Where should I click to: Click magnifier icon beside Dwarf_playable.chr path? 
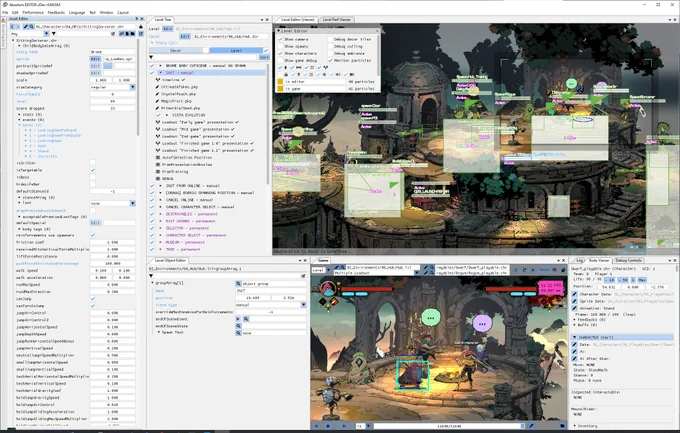click(x=431, y=268)
